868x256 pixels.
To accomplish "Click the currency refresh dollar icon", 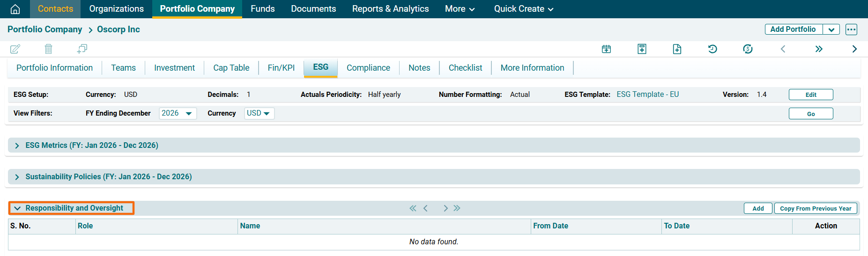I will pyautogui.click(x=748, y=49).
